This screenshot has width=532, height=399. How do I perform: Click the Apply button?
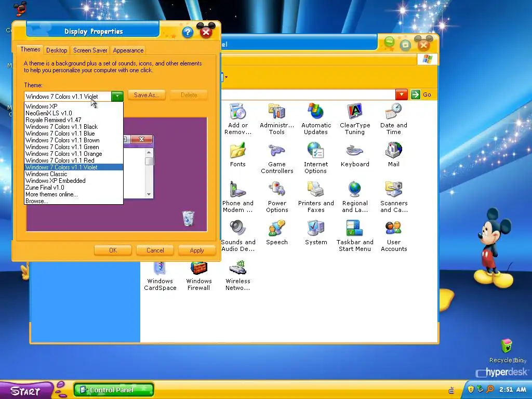197,250
